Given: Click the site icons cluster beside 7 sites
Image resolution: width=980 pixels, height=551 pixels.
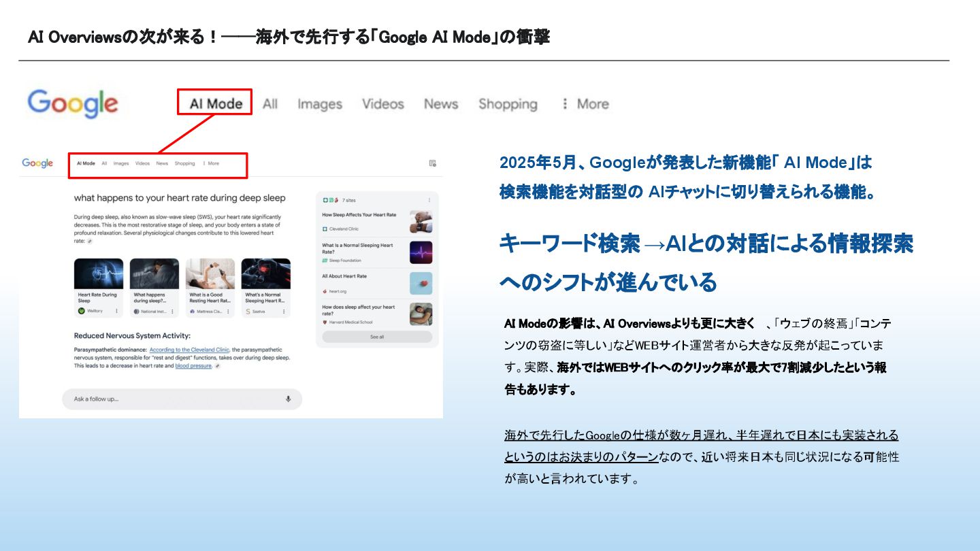Looking at the screenshot, I should pos(331,200).
